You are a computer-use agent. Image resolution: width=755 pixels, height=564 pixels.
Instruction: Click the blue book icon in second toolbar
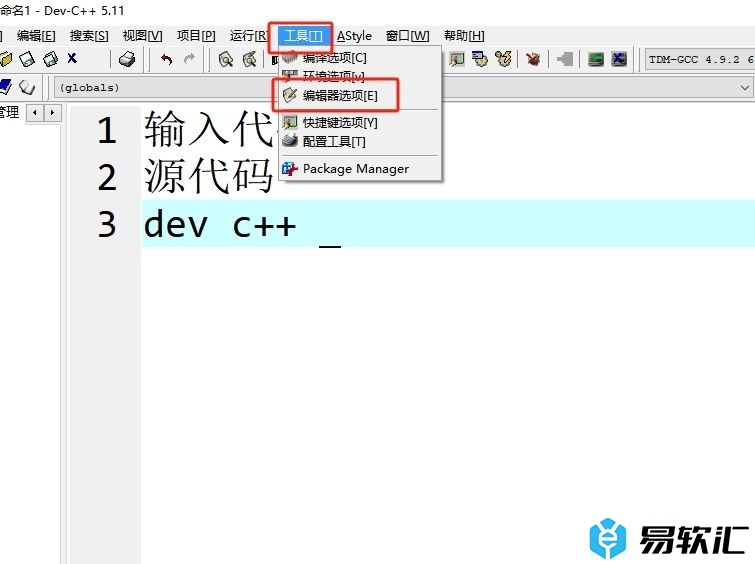click(x=5, y=87)
